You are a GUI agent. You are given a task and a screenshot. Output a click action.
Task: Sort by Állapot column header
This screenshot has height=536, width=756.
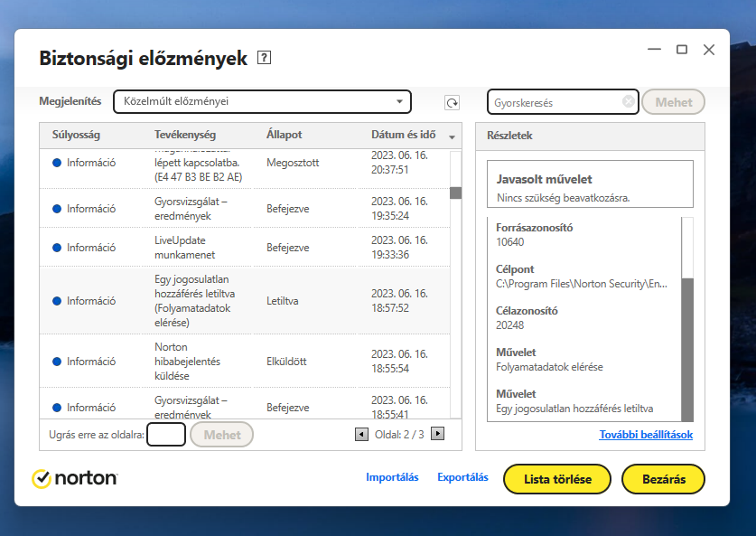click(284, 135)
